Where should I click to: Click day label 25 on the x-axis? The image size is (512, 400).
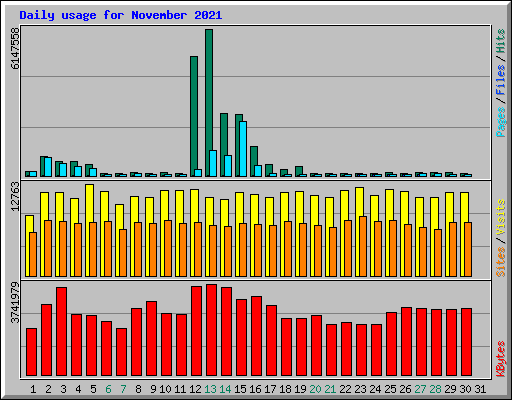390,389
